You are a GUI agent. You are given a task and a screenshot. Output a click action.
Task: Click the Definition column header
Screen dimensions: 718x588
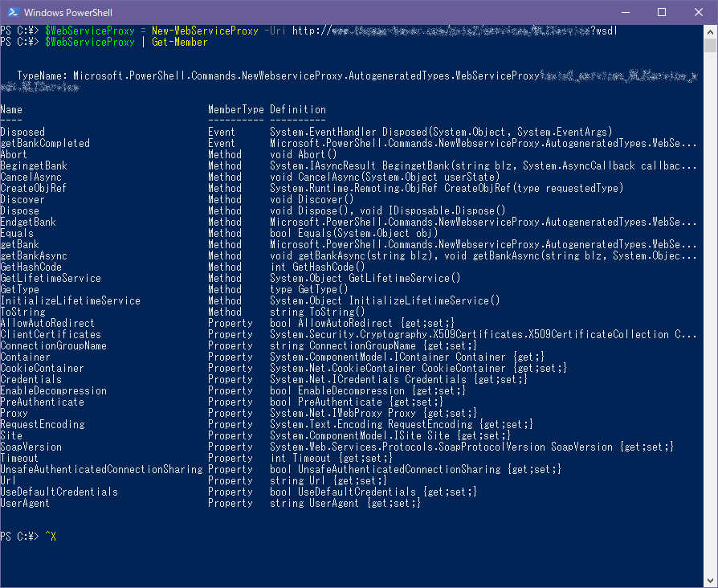(x=298, y=109)
